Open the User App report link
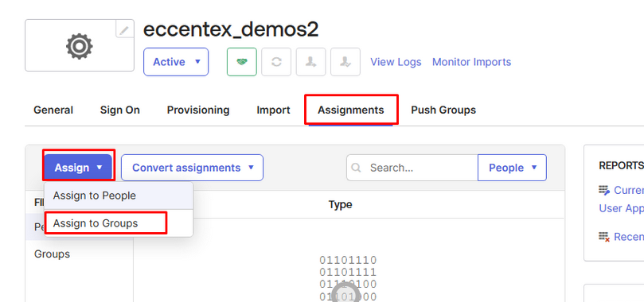Viewport: 644px width, 302px height. click(621, 208)
